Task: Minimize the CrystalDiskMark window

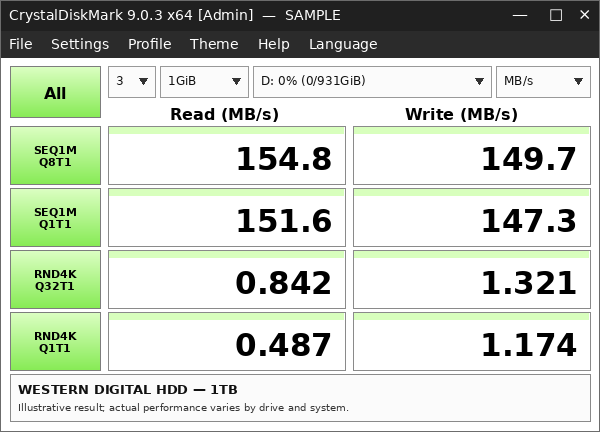Action: [520, 15]
